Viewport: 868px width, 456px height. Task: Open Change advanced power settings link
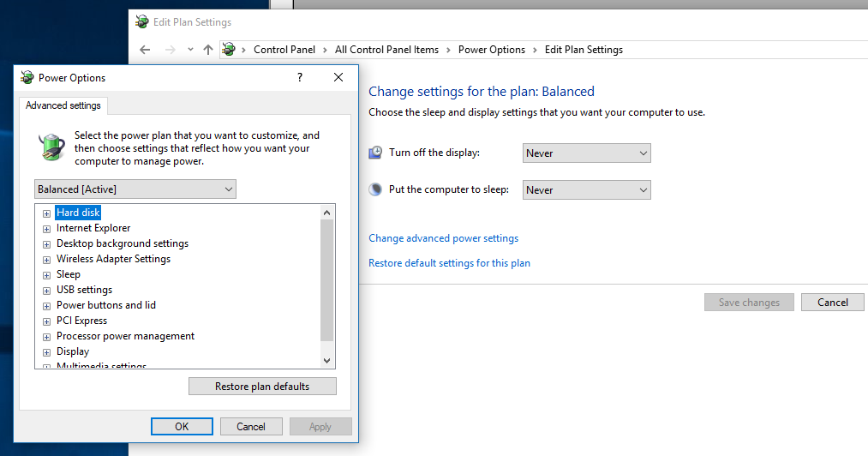click(443, 238)
